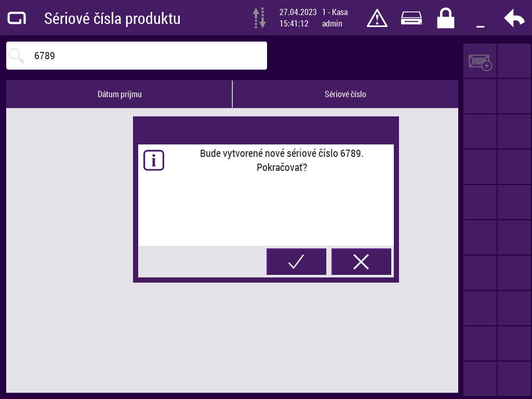
Task: Click the network sync arrows icon
Action: (x=259, y=18)
